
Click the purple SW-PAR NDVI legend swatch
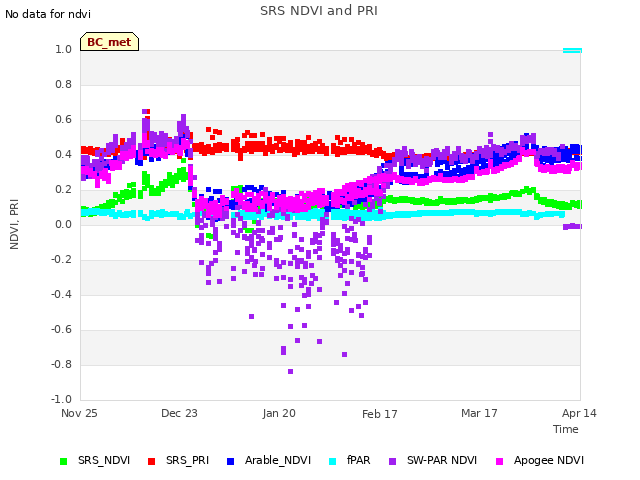click(392, 461)
